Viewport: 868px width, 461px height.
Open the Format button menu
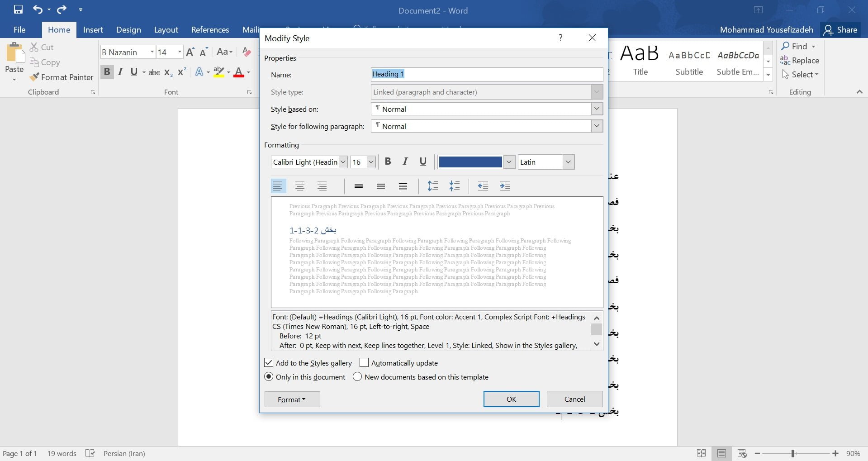click(292, 399)
